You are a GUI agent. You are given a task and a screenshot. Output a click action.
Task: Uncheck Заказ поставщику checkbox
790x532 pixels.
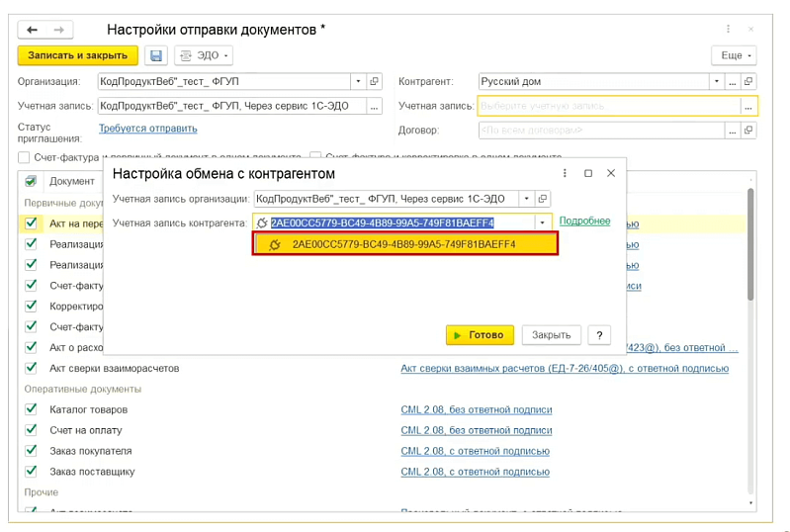click(31, 471)
